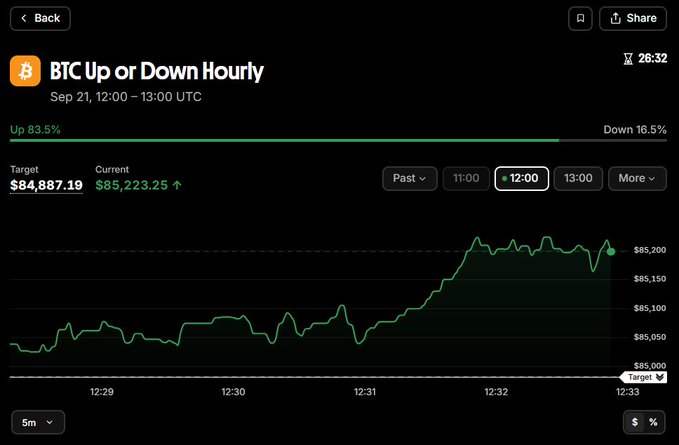Select the live 12:00 hour tab
This screenshot has height=445, width=679.
pos(521,178)
